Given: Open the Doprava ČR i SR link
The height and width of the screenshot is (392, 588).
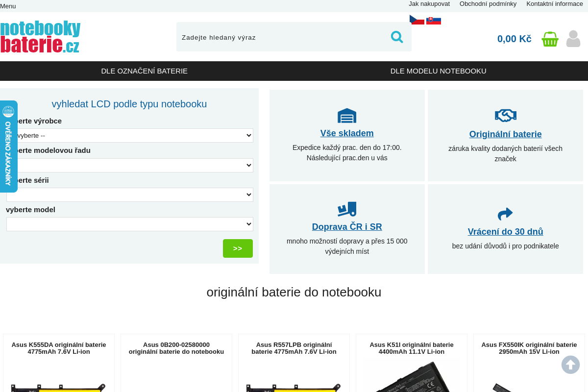Looking at the screenshot, I should pyautogui.click(x=347, y=227).
